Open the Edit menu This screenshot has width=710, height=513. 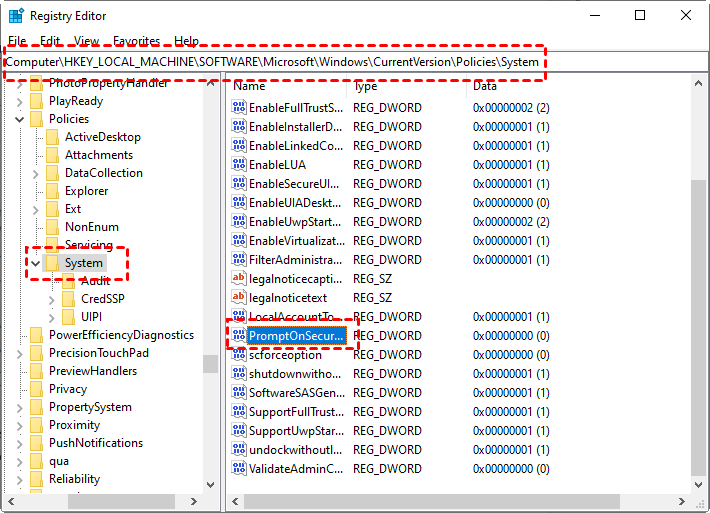tap(50, 41)
